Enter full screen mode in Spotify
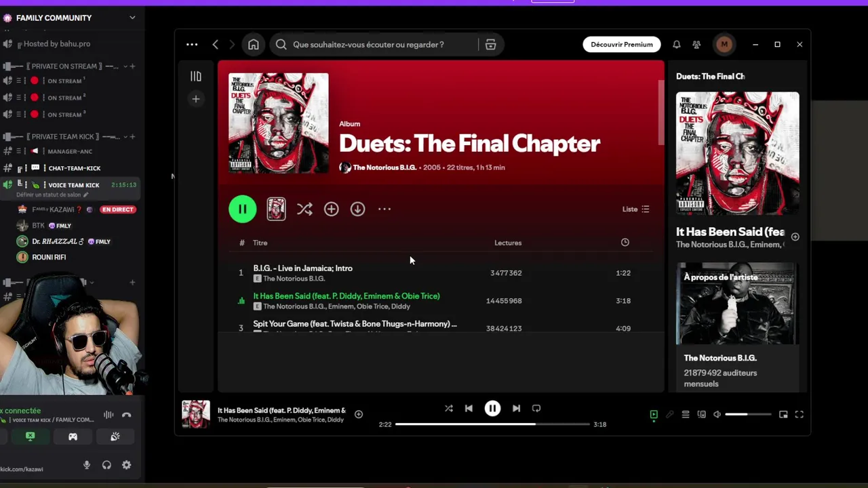This screenshot has width=868, height=488. [799, 414]
